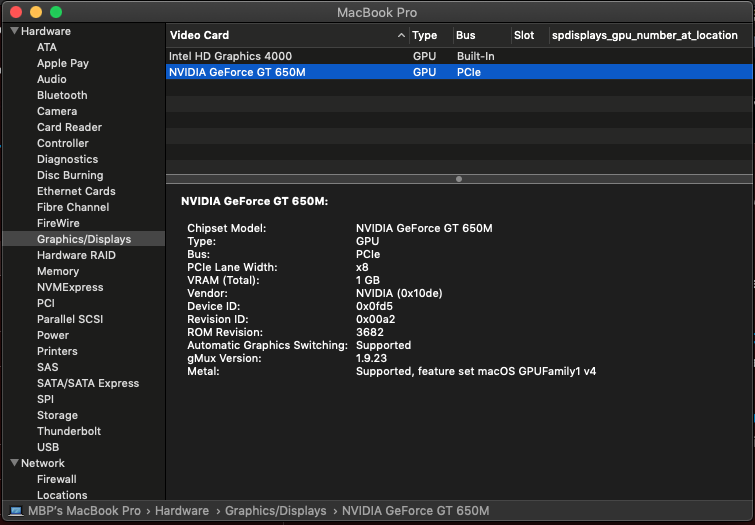Select ATA in the sidebar
Image resolution: width=755 pixels, height=525 pixels.
tap(47, 47)
